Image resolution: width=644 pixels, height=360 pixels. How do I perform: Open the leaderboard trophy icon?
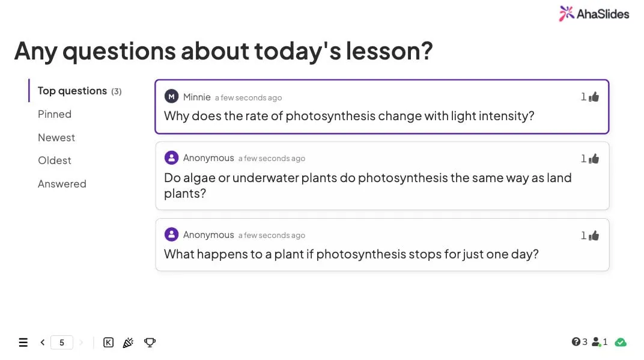[x=150, y=343]
